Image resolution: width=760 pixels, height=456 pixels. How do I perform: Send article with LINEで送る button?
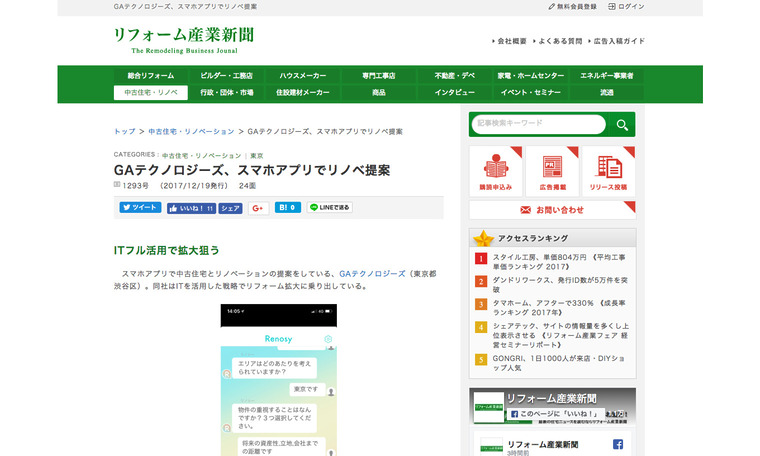(x=329, y=208)
